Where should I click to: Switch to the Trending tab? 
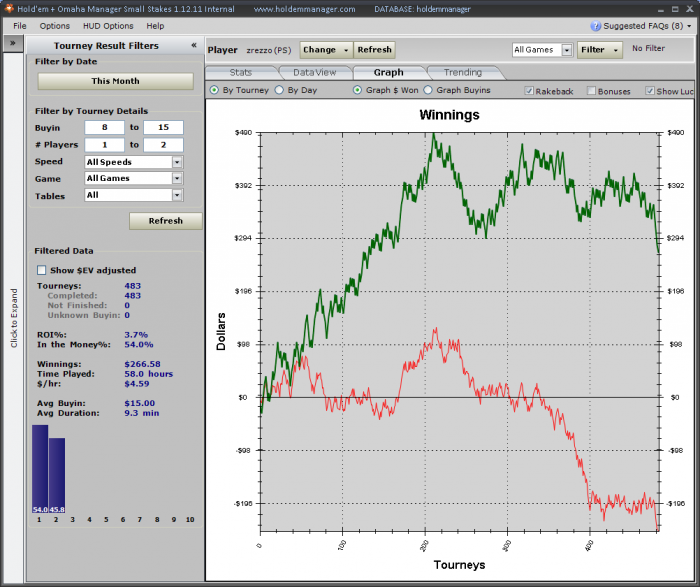[462, 72]
